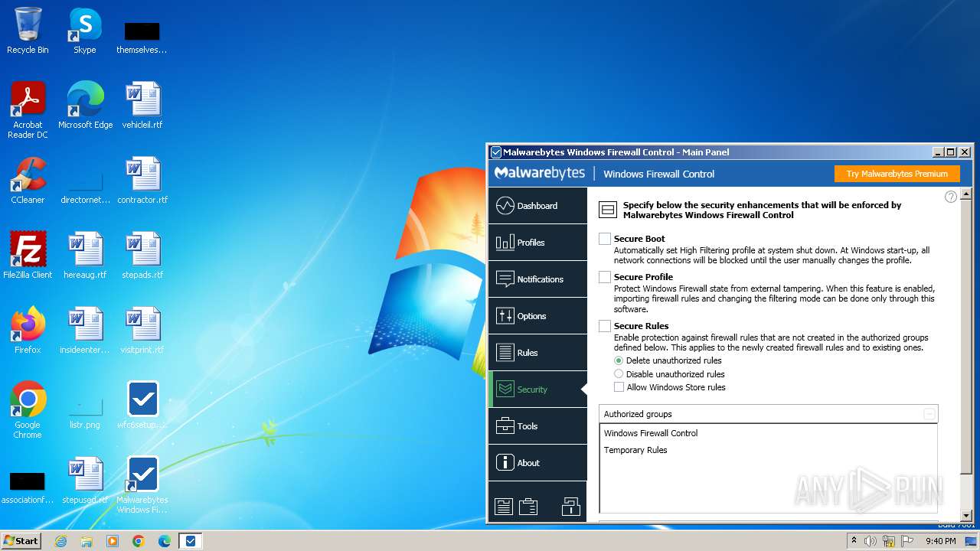Select hereaug.rtf file on desktop
980x551 pixels.
point(85,256)
